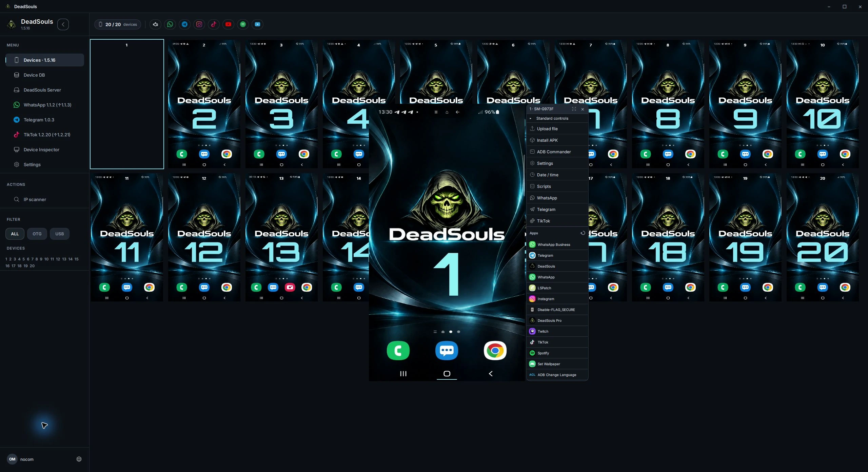Open WhatsApp from the top toolbar

point(170,24)
